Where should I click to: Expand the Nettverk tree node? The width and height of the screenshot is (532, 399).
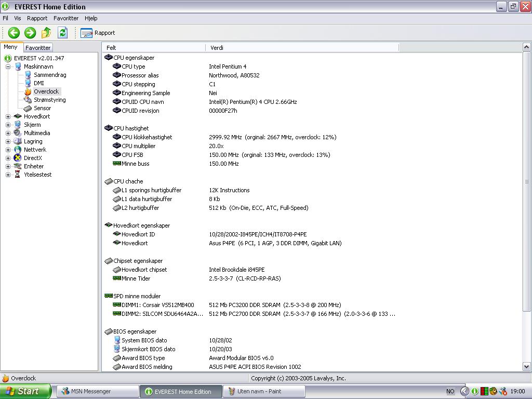point(8,150)
